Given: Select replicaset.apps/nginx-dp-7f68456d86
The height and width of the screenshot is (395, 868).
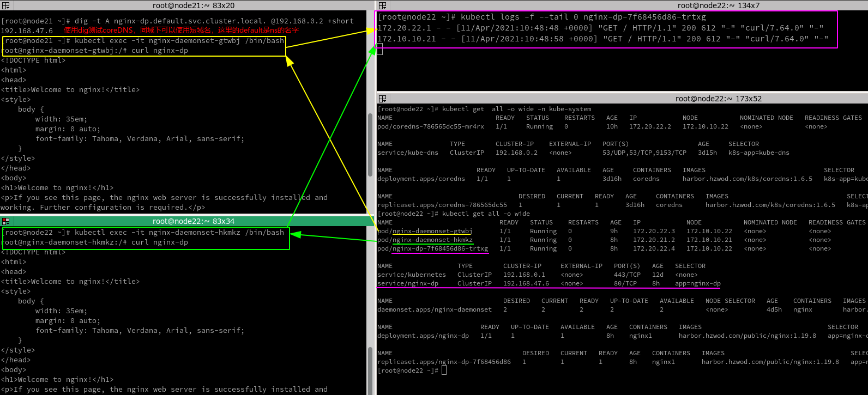Looking at the screenshot, I should tap(444, 362).
